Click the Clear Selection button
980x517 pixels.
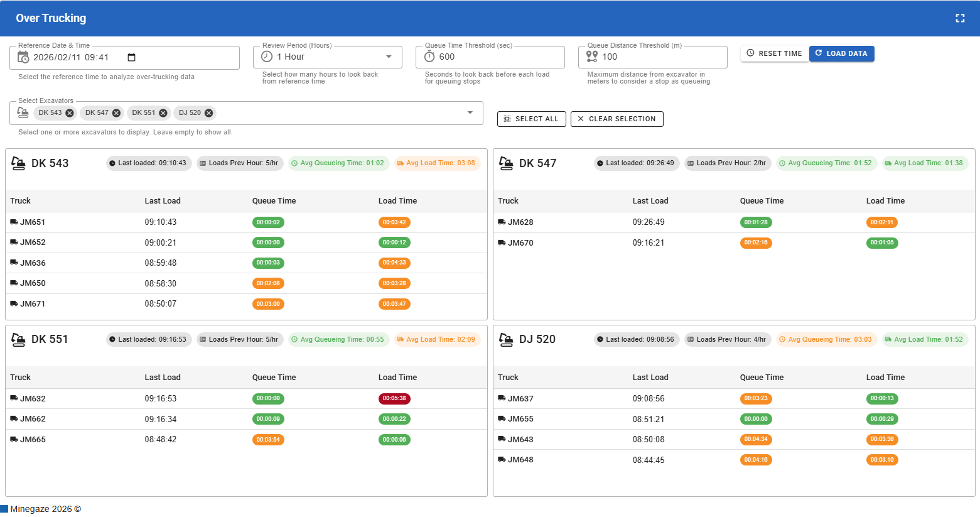click(617, 119)
